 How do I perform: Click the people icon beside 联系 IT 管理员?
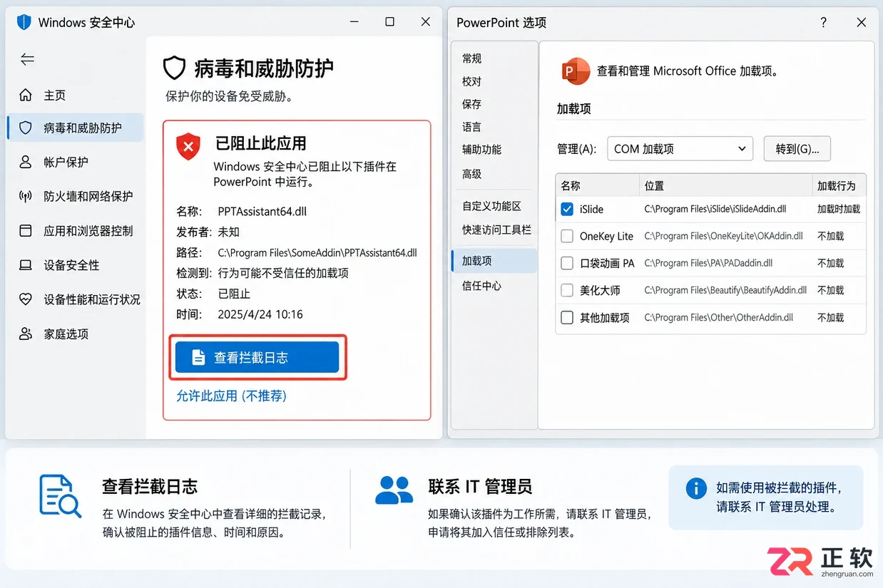pos(394,490)
